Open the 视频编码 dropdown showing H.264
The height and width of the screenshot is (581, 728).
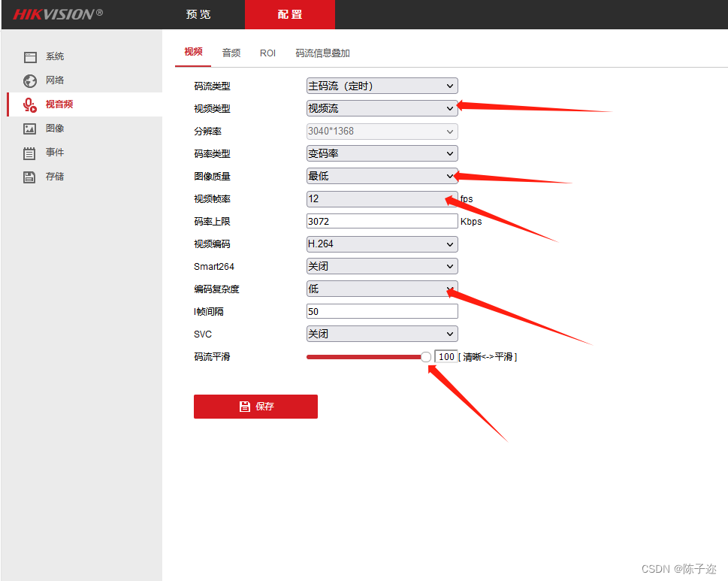pyautogui.click(x=382, y=244)
